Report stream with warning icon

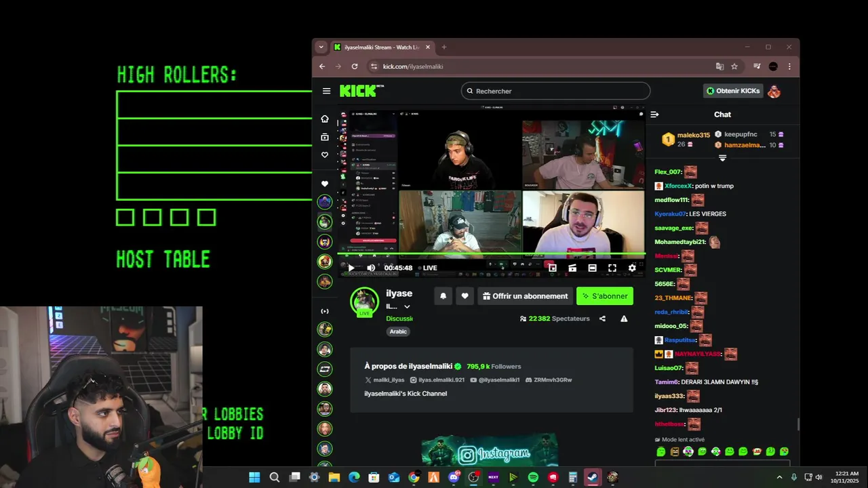pos(624,319)
